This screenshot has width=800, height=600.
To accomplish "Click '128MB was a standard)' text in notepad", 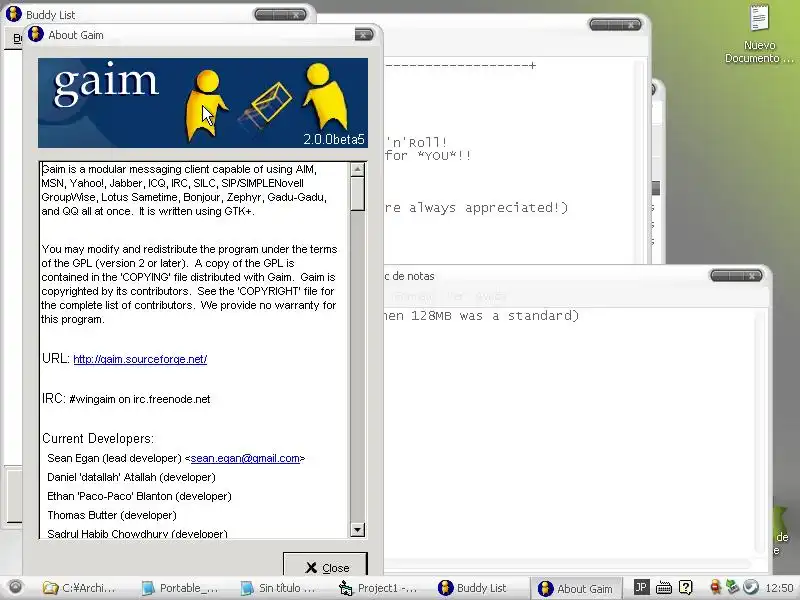I will pos(495,316).
